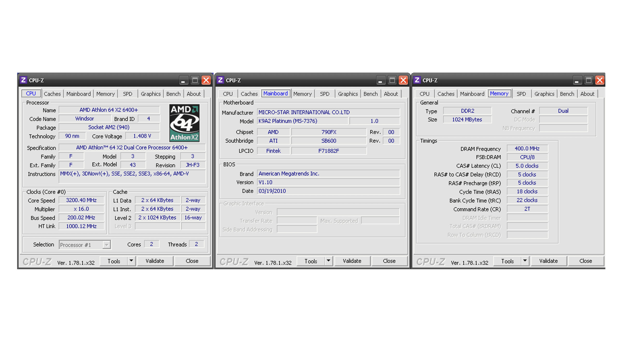Click the memory Type value DDR2

coord(467,111)
